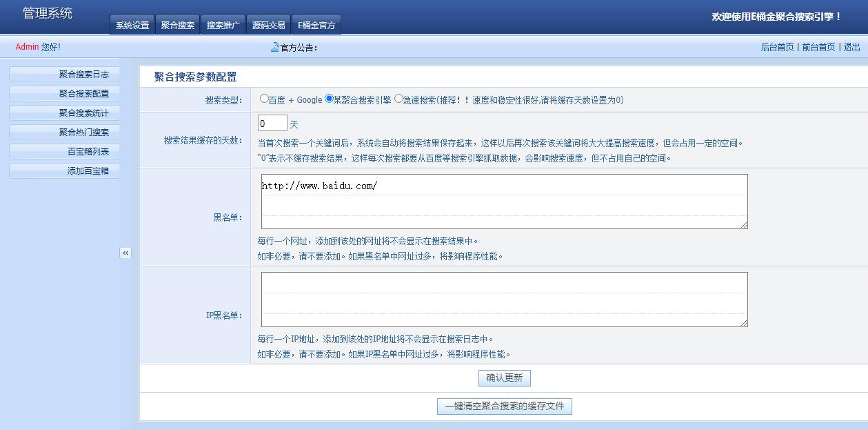Click the 确认更新 button
868x430 pixels.
pyautogui.click(x=505, y=378)
